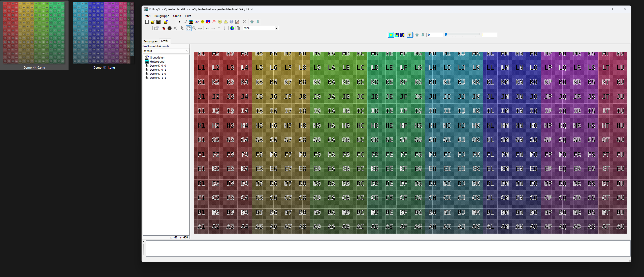
Task: Click the red cylinder tool icon
Action: point(164,28)
